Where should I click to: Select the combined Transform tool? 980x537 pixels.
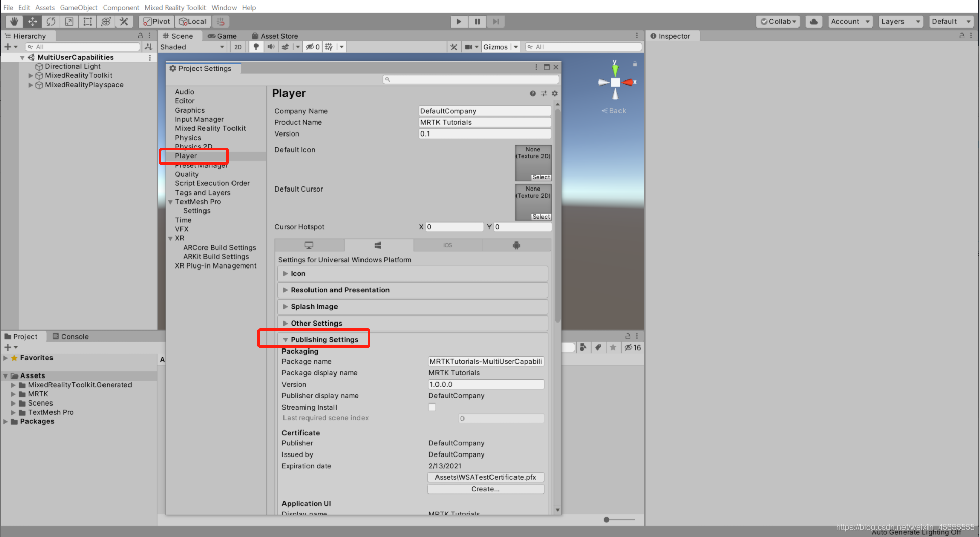[106, 21]
